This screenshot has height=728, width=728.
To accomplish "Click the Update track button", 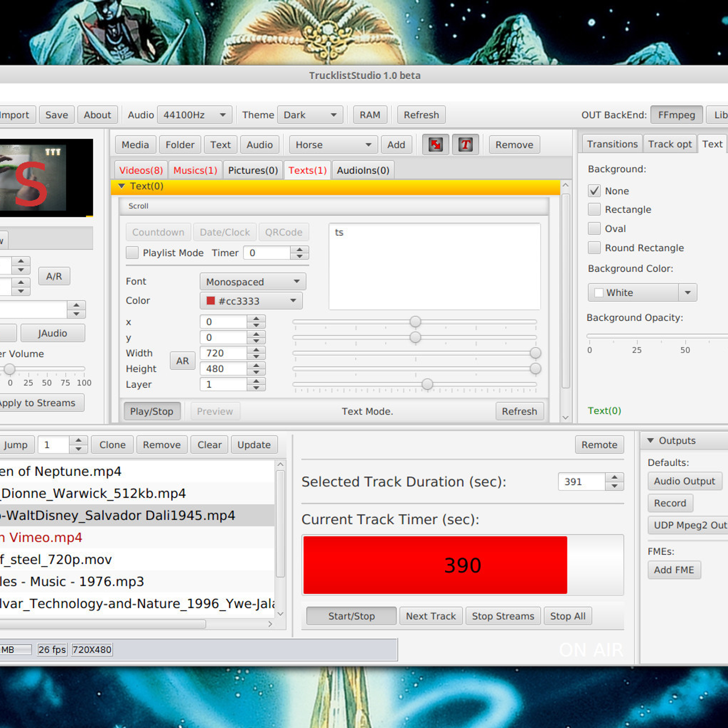I will (x=254, y=445).
